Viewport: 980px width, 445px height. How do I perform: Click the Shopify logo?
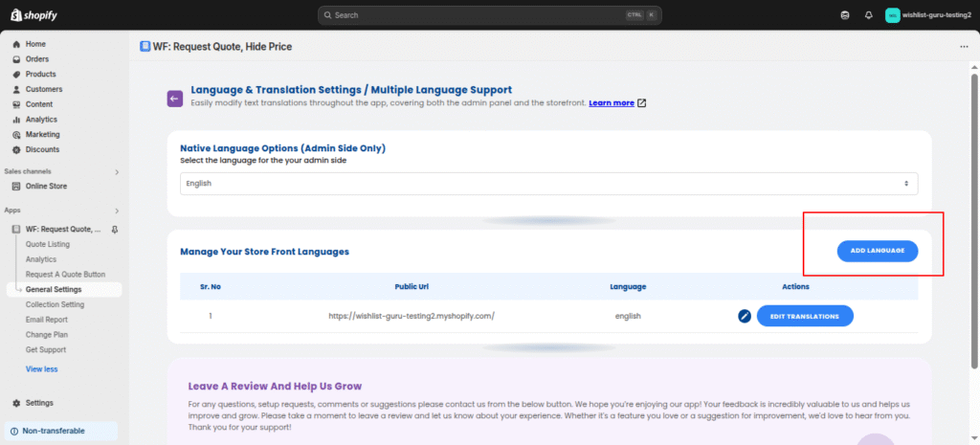tap(34, 15)
